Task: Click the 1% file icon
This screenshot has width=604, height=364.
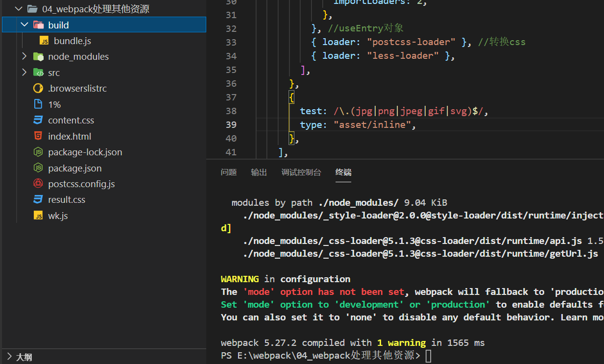Action: [38, 104]
